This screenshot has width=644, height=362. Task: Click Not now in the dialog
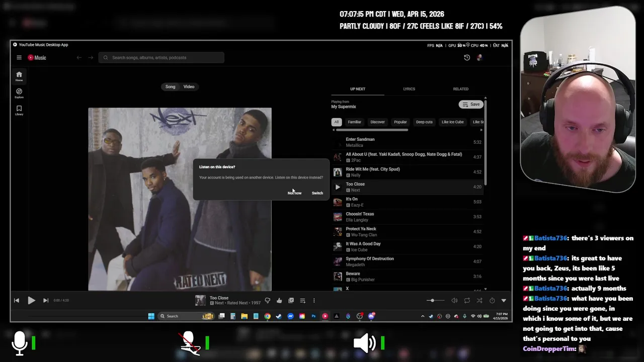click(294, 193)
